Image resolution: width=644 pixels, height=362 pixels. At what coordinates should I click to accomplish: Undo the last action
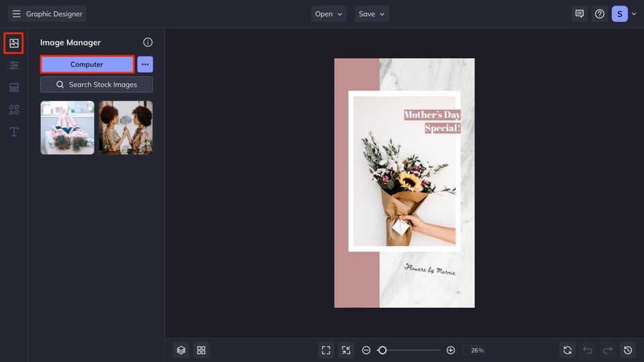pos(588,350)
